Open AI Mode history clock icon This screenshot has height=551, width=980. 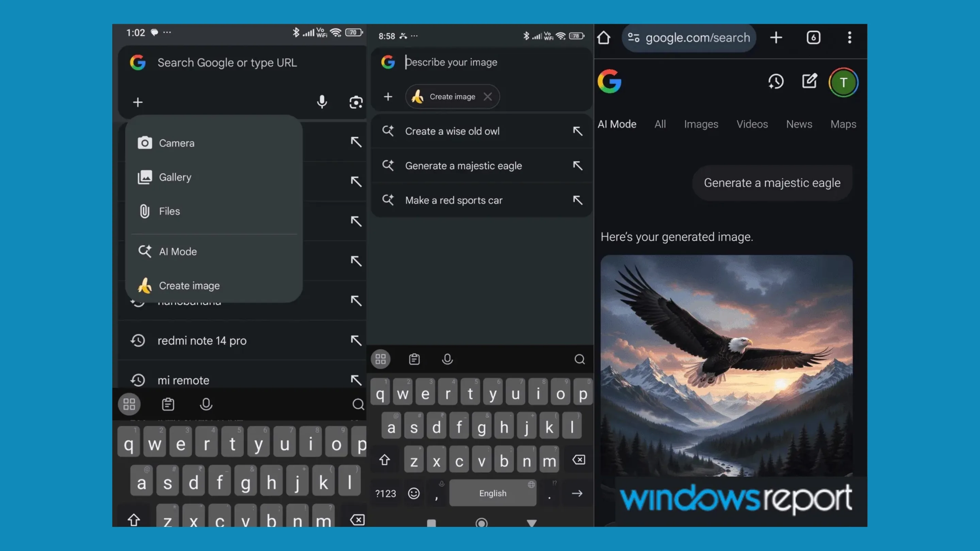776,81
